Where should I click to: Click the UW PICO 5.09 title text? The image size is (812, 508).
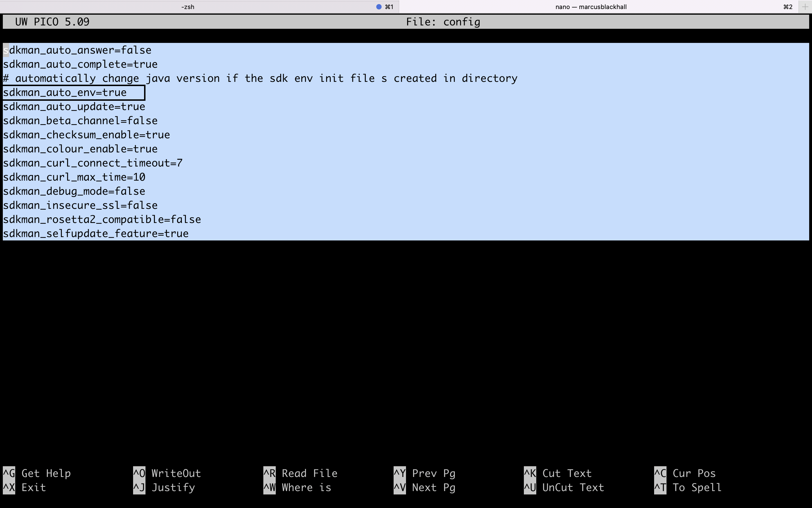(52, 22)
